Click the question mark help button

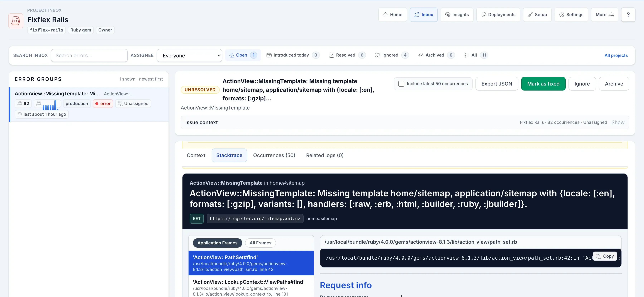628,14
